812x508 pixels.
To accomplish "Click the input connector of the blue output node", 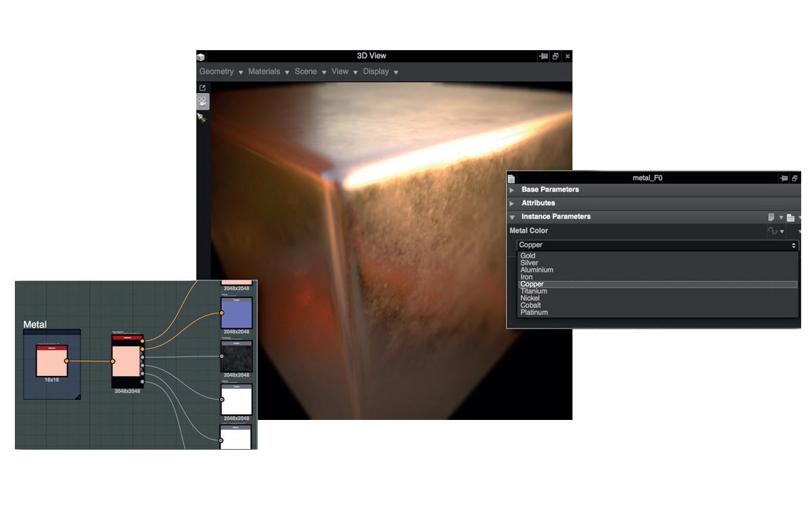I will 221,314.
